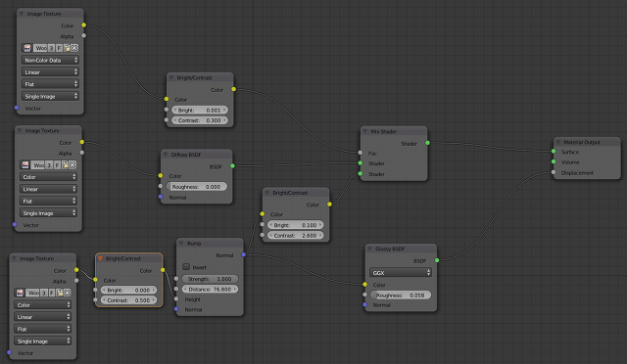627x364 pixels.
Task: Open image browser in texture node feeding Diffuse BSDF
Action: [25, 165]
